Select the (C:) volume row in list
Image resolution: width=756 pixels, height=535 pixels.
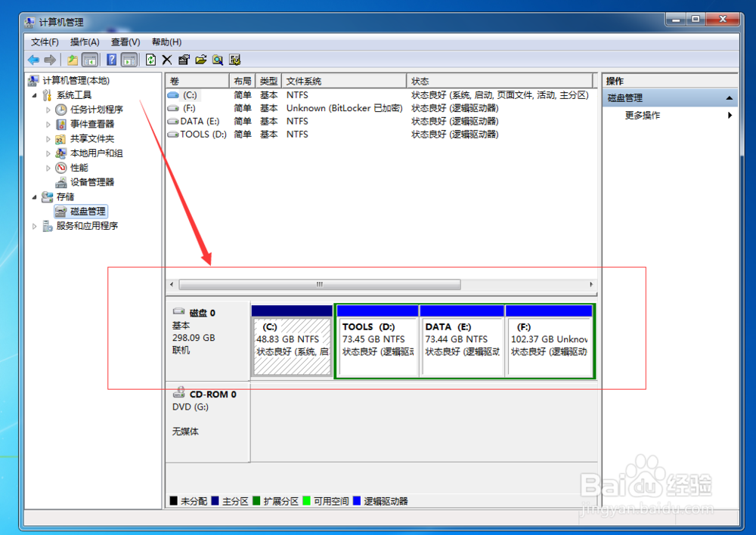(380, 95)
